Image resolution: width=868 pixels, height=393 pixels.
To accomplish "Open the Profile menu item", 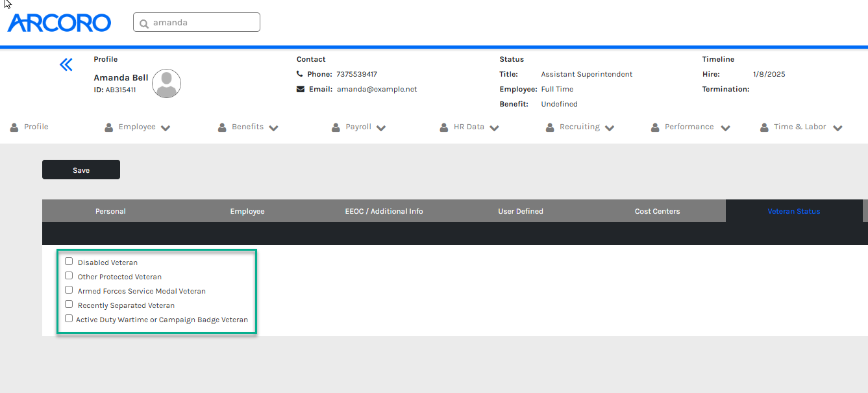I will (36, 127).
